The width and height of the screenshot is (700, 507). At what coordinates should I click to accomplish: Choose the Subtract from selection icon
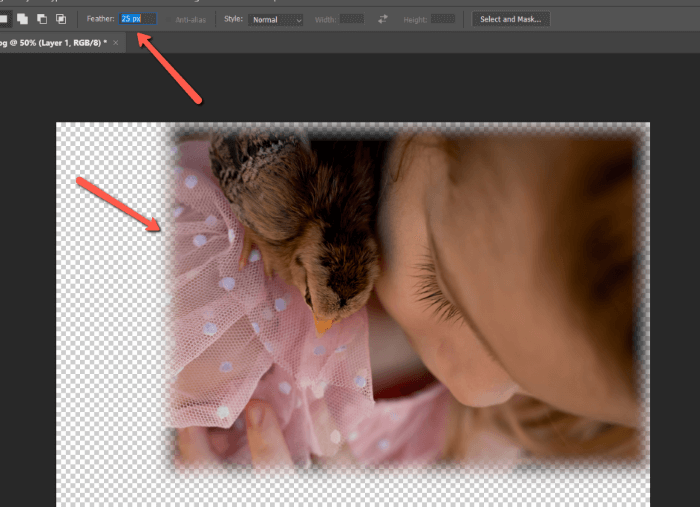(x=41, y=19)
